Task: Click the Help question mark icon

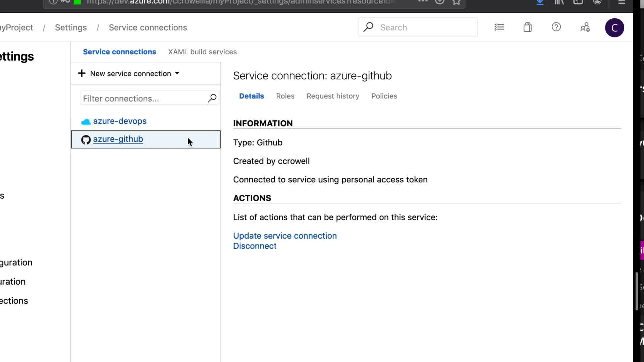Action: [x=556, y=27]
